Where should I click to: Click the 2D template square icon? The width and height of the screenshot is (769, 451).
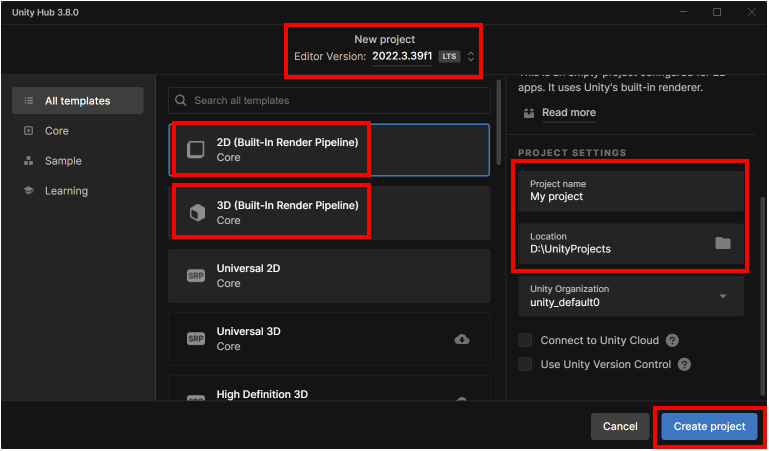point(196,150)
